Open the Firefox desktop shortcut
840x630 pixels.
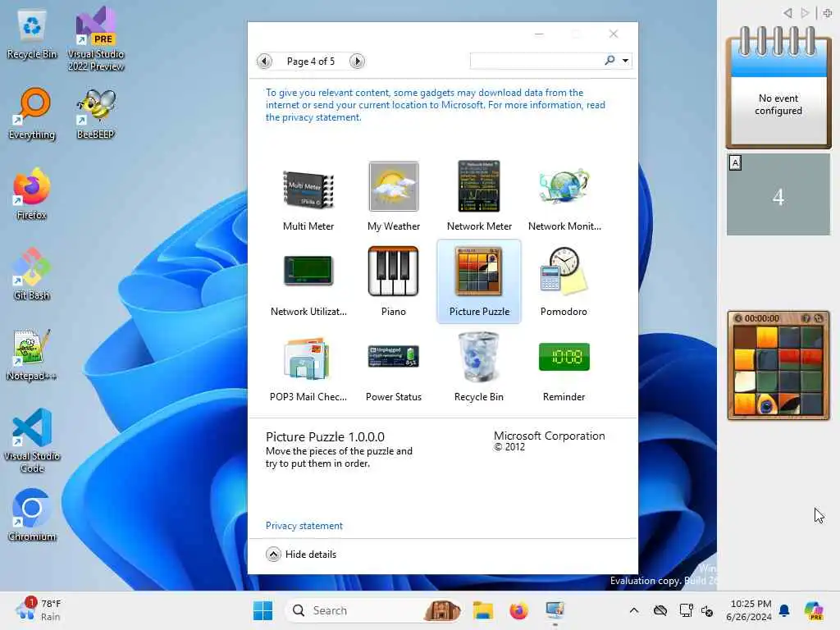click(32, 194)
